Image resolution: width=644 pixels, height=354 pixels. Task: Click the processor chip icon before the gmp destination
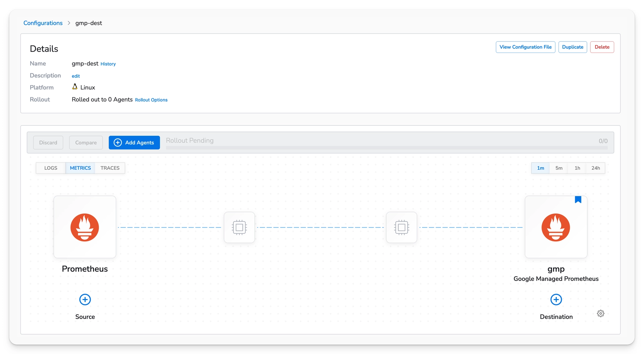click(x=401, y=227)
